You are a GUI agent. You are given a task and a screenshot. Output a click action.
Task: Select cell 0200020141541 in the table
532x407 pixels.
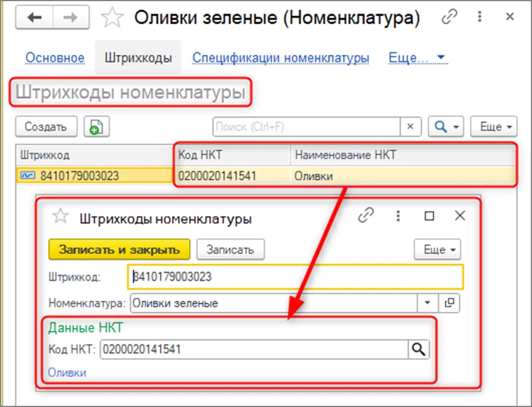[x=232, y=176]
